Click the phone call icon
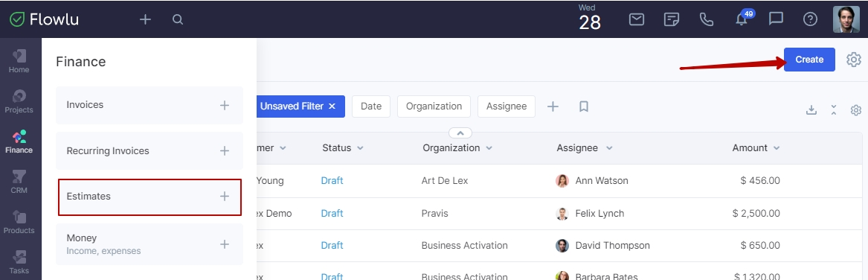The width and height of the screenshot is (868, 280). [707, 19]
